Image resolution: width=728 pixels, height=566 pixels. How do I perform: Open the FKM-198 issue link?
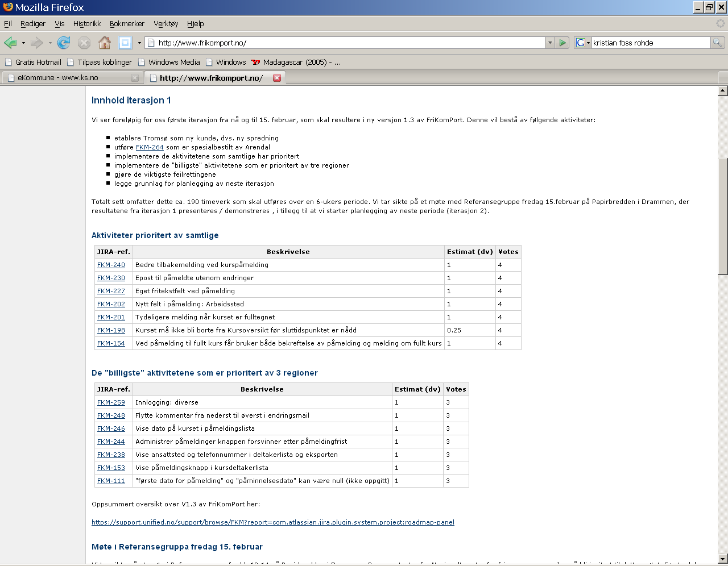pyautogui.click(x=111, y=330)
